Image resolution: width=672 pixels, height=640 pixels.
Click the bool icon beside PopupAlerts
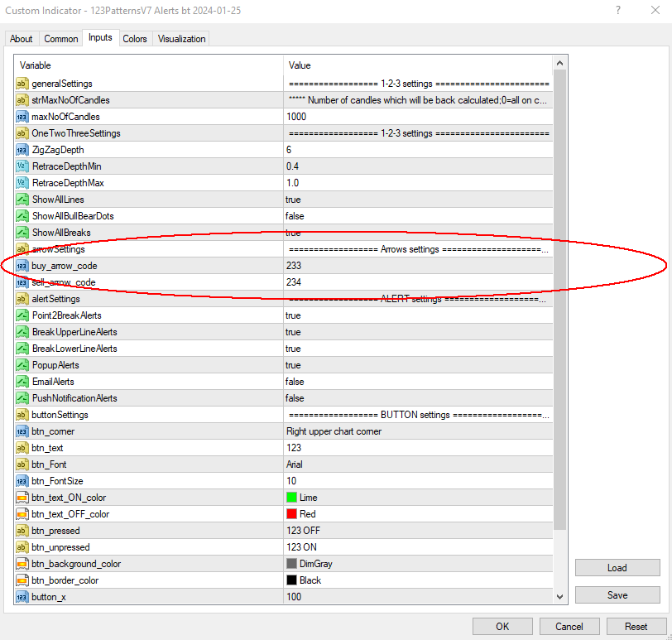point(22,365)
